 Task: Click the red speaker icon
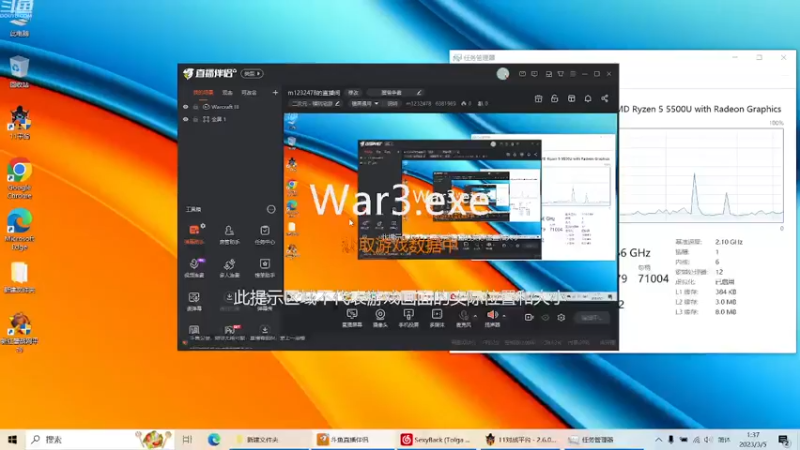[x=492, y=317]
